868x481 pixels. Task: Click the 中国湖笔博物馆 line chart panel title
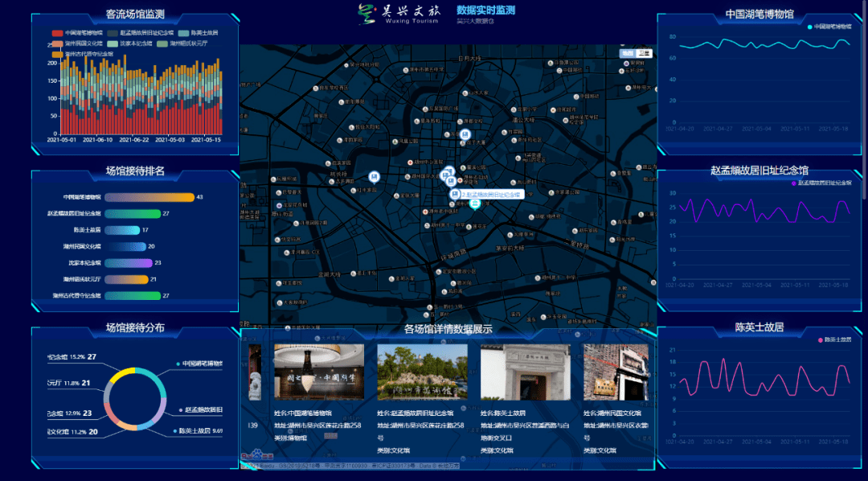759,14
